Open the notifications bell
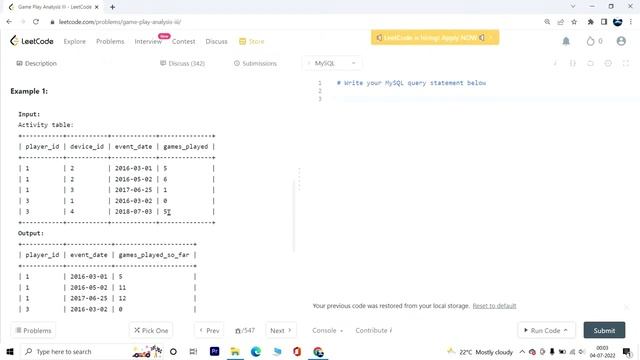 tap(566, 41)
